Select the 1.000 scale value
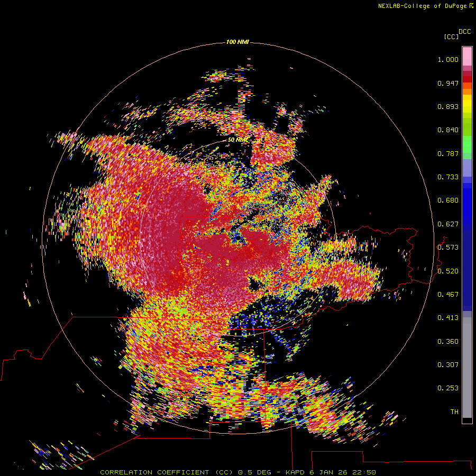The height and width of the screenshot is (476, 476). (448, 59)
